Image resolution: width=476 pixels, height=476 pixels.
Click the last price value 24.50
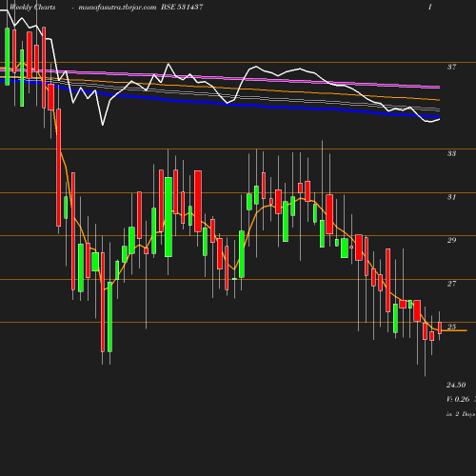(x=456, y=385)
